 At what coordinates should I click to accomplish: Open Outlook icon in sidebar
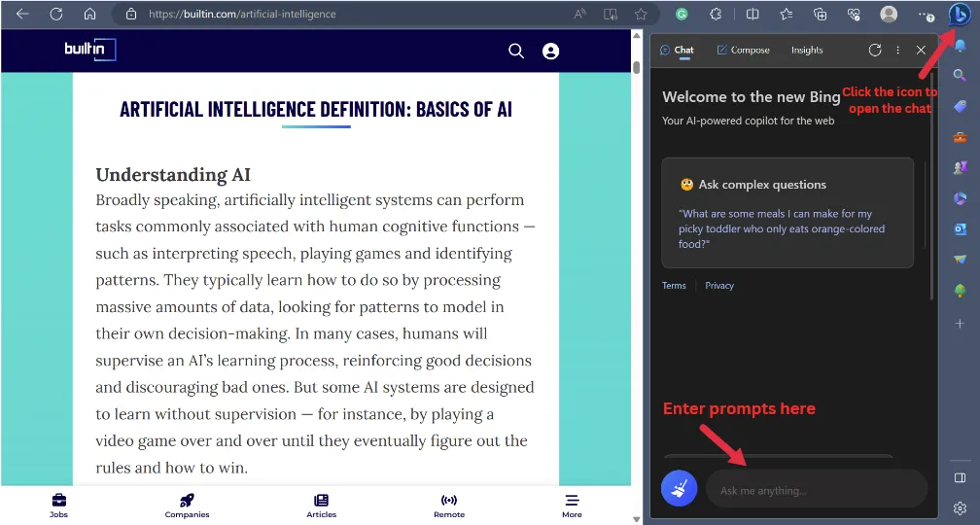tap(960, 228)
